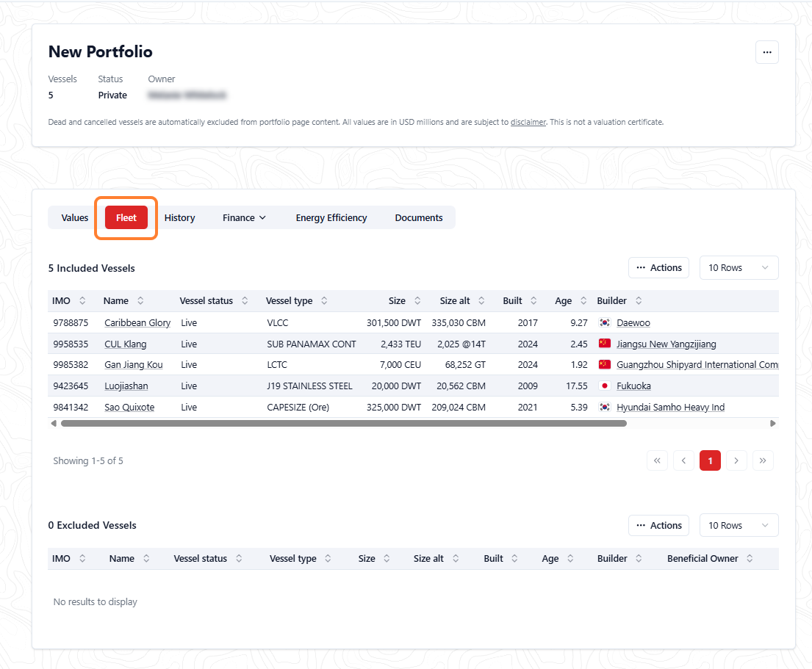
Task: Open the portfolio more-options ellipsis menu
Action: tap(767, 52)
